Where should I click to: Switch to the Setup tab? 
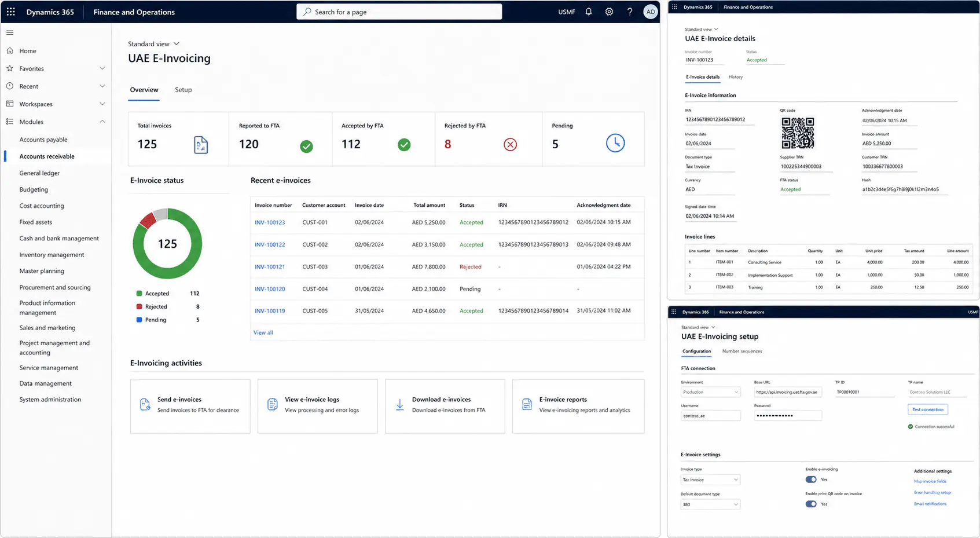(x=183, y=90)
